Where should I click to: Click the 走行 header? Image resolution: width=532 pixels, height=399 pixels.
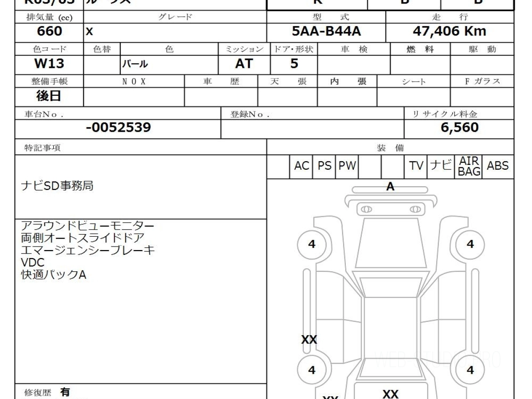click(x=450, y=17)
